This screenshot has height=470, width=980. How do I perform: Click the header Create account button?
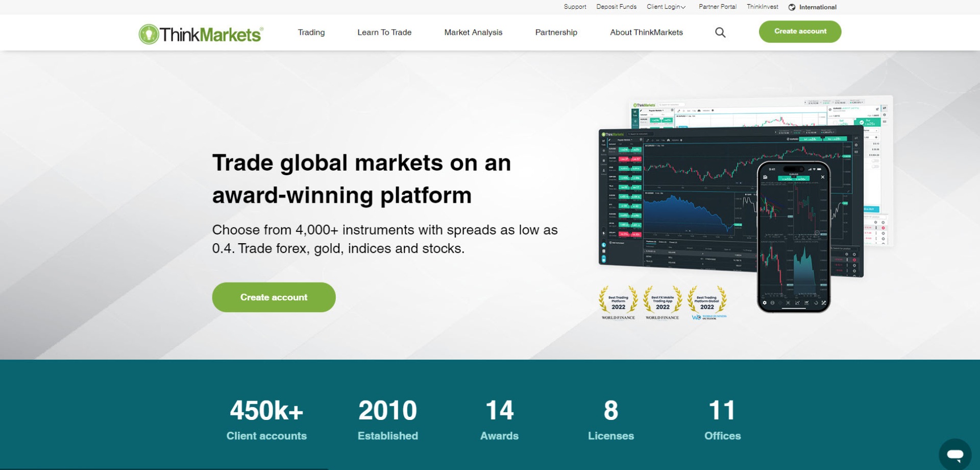800,31
